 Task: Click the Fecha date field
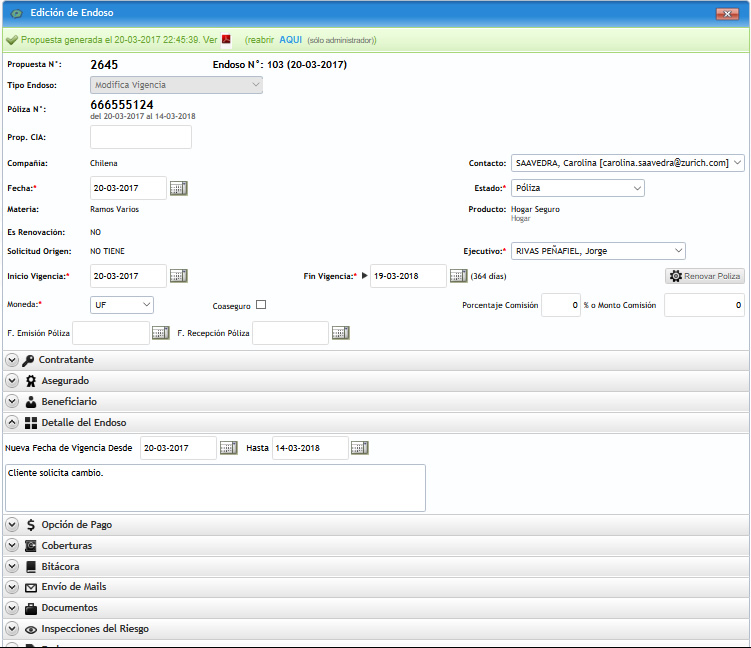coord(128,188)
